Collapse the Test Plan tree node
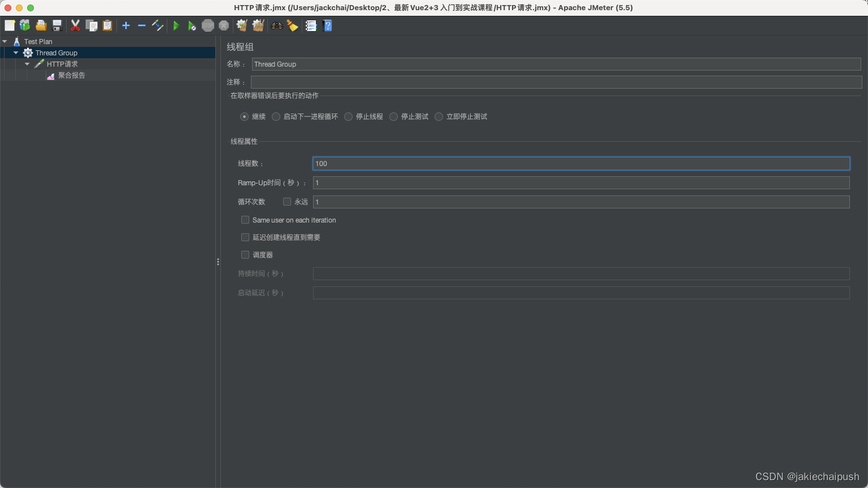This screenshot has width=868, height=488. click(x=5, y=41)
